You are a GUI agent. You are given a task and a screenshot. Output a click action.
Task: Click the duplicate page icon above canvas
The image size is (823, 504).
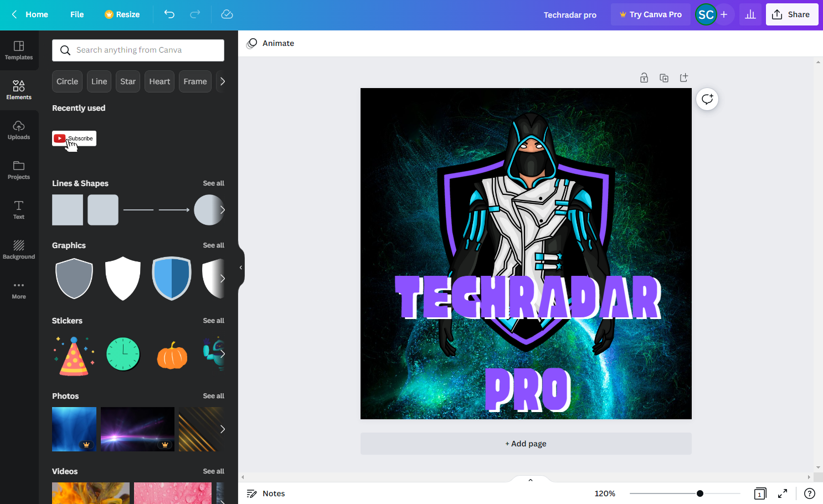pyautogui.click(x=664, y=78)
